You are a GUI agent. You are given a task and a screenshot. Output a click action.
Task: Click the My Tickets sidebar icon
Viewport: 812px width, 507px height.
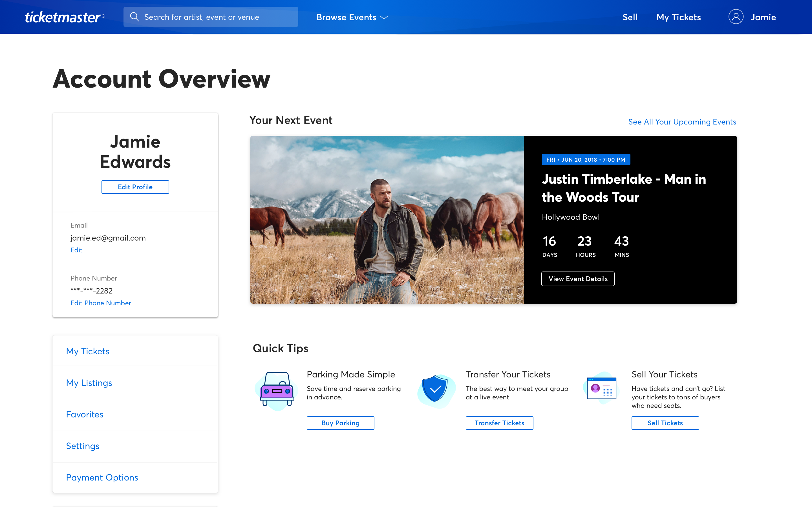point(88,351)
